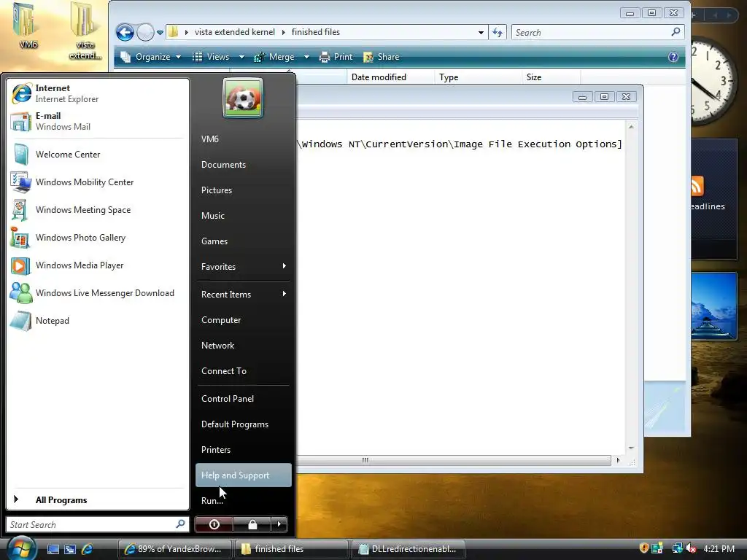Launch Welcome Center
Screen dimensions: 747x560
click(98, 155)
